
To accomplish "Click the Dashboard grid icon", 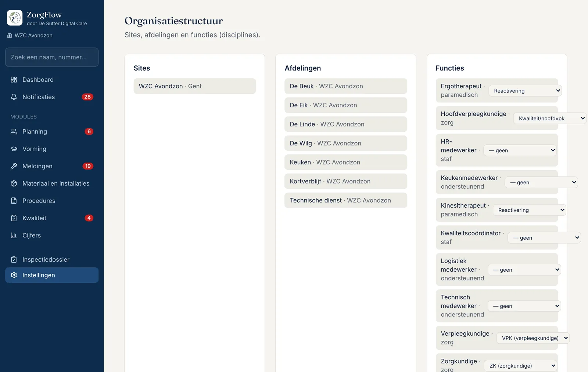I will coord(14,80).
